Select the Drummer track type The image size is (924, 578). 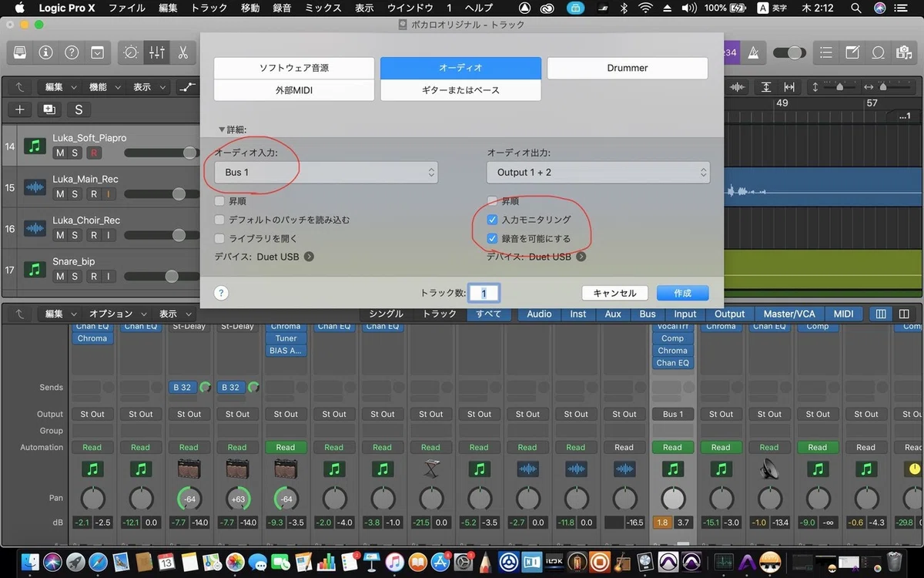(628, 68)
